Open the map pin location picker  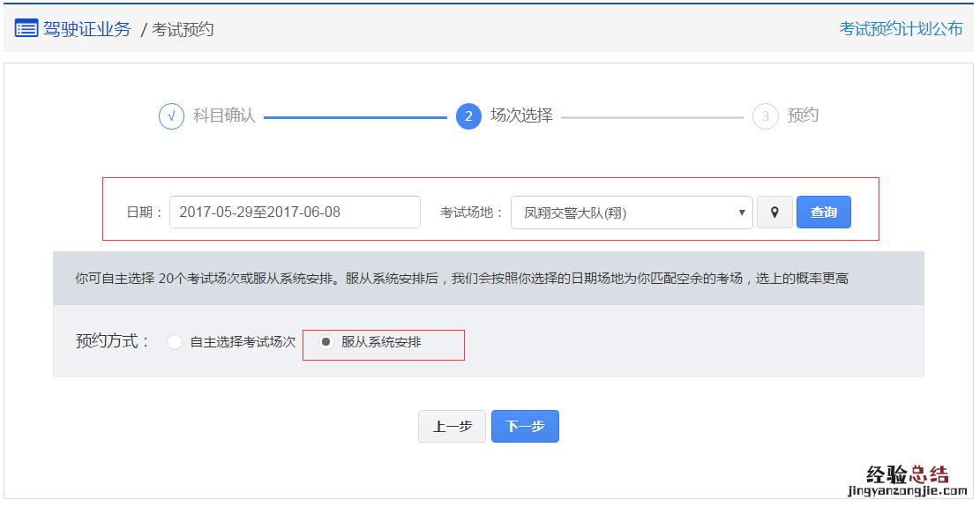[774, 212]
